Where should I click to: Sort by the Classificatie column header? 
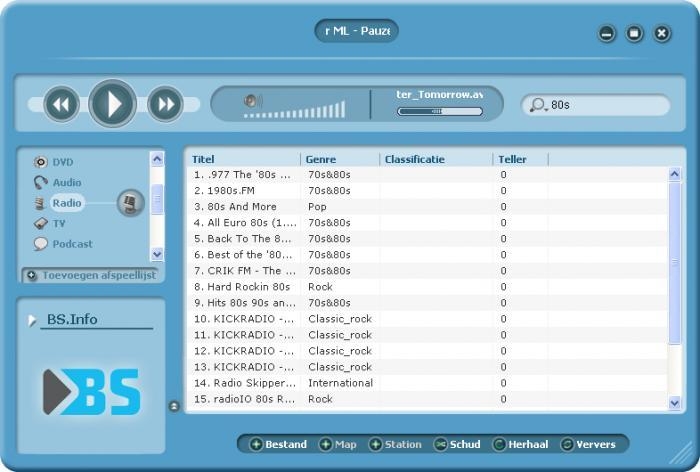pyautogui.click(x=436, y=159)
